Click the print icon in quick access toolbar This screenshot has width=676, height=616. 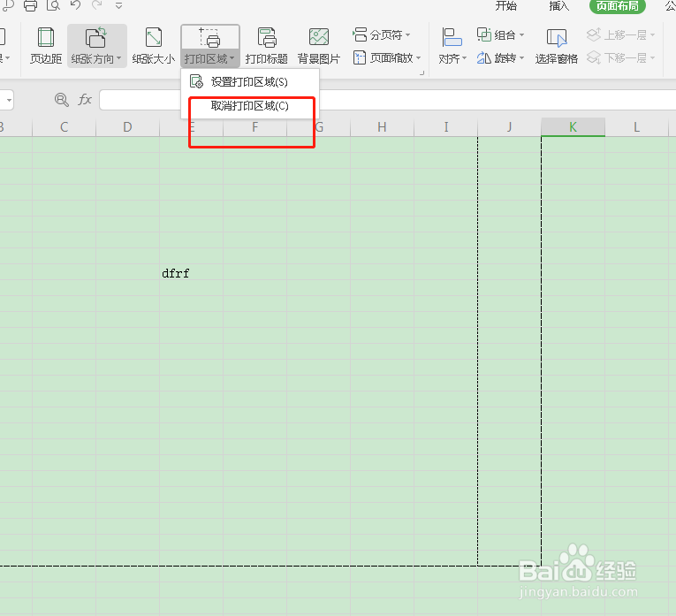pos(30,5)
